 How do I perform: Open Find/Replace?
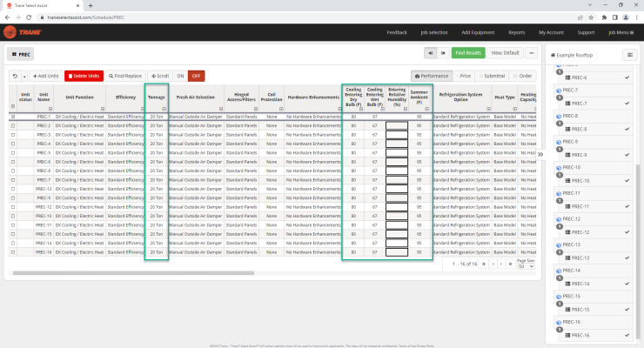pos(125,76)
